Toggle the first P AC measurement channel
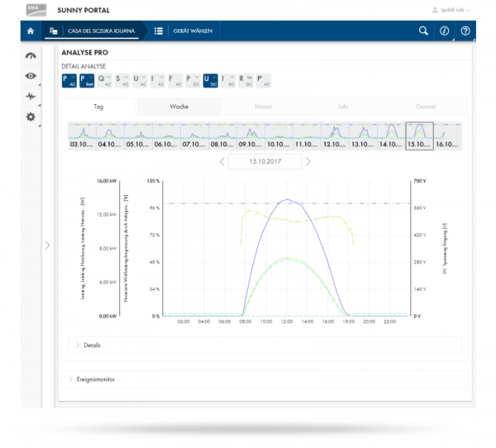Image resolution: width=496 pixels, height=448 pixels. click(x=69, y=80)
